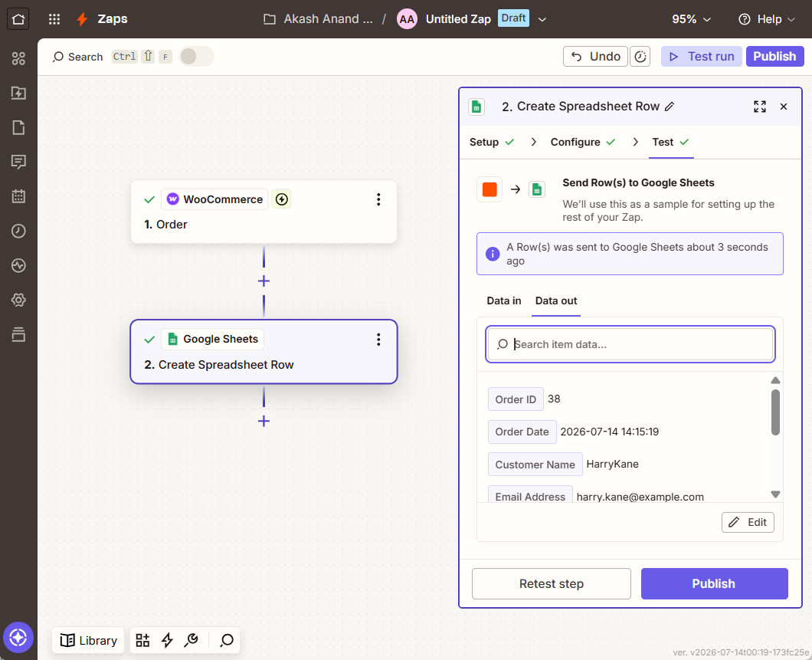Click the Email Address field label
This screenshot has height=660, width=812.
coord(530,494)
